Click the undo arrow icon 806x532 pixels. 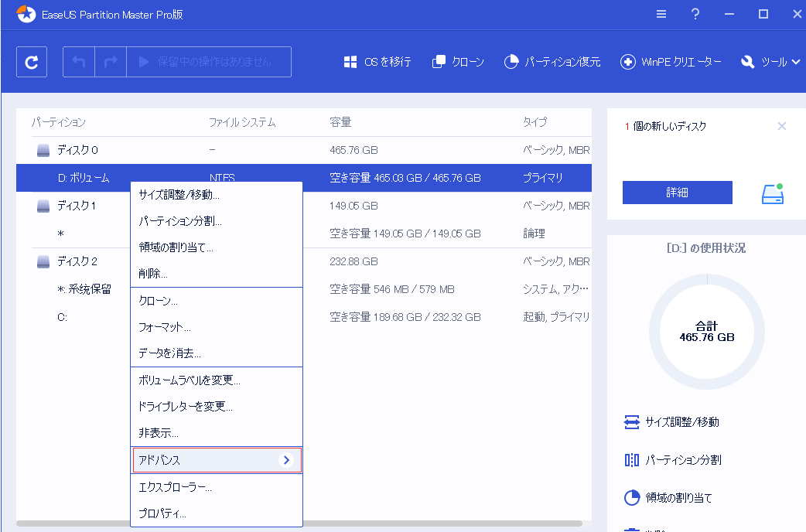78,61
